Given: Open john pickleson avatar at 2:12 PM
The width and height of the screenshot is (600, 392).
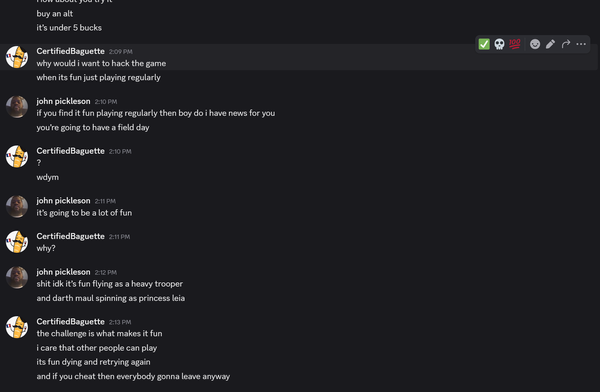Looking at the screenshot, I should [17, 278].
